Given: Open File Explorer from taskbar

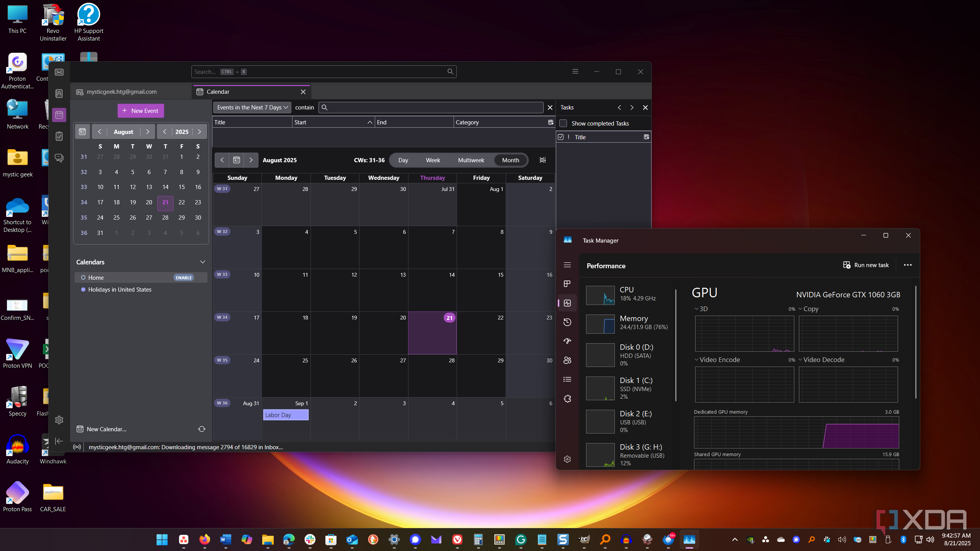Looking at the screenshot, I should click(x=268, y=540).
